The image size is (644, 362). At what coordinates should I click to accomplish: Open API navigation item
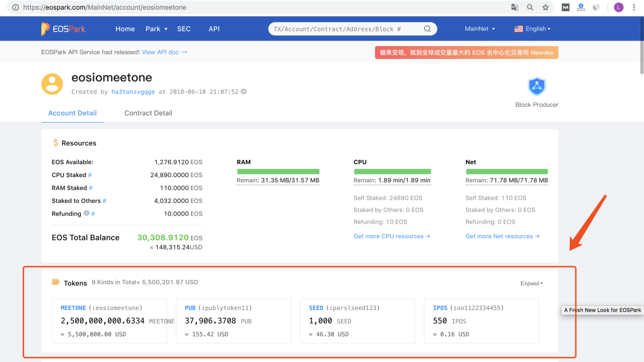click(214, 29)
